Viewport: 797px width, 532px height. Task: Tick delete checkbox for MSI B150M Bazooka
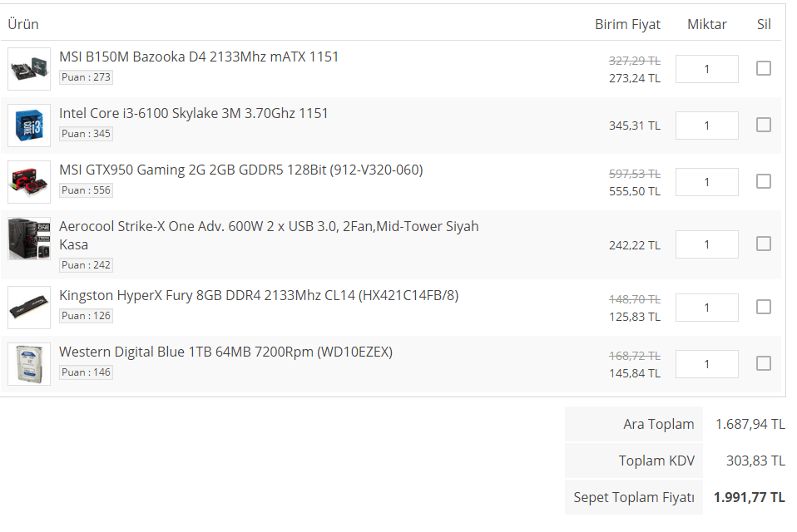(x=764, y=68)
